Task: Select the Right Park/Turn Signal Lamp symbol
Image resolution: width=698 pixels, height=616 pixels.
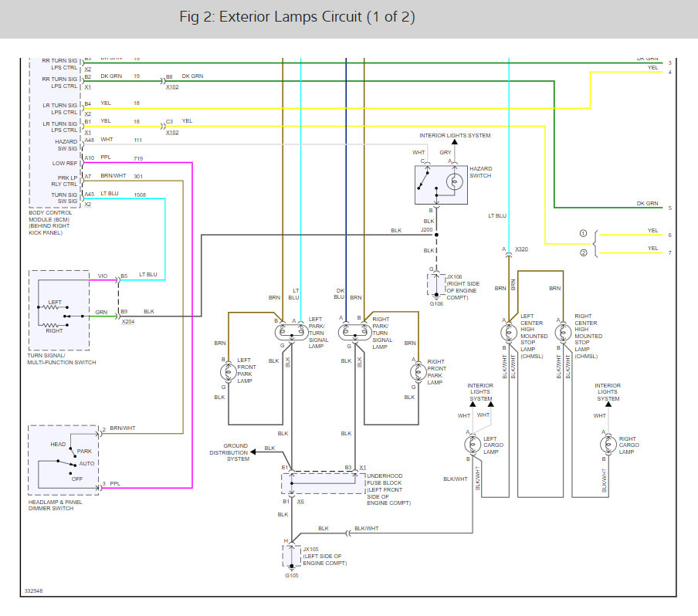Action: (x=354, y=332)
